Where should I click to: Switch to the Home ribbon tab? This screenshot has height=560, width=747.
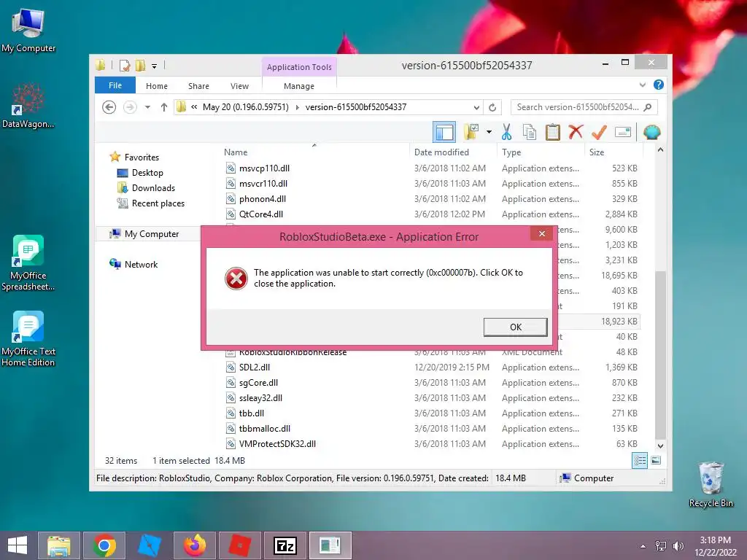tap(157, 86)
